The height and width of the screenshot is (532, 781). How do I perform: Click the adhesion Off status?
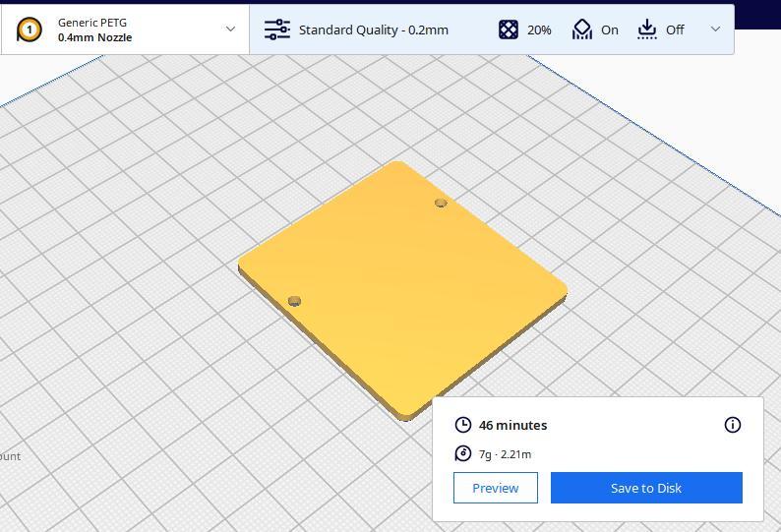[x=675, y=30]
